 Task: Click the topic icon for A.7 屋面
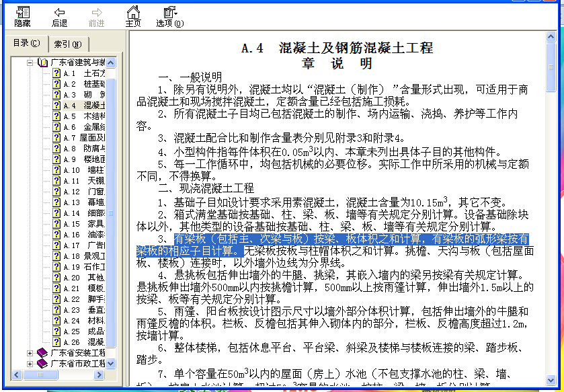click(56, 138)
